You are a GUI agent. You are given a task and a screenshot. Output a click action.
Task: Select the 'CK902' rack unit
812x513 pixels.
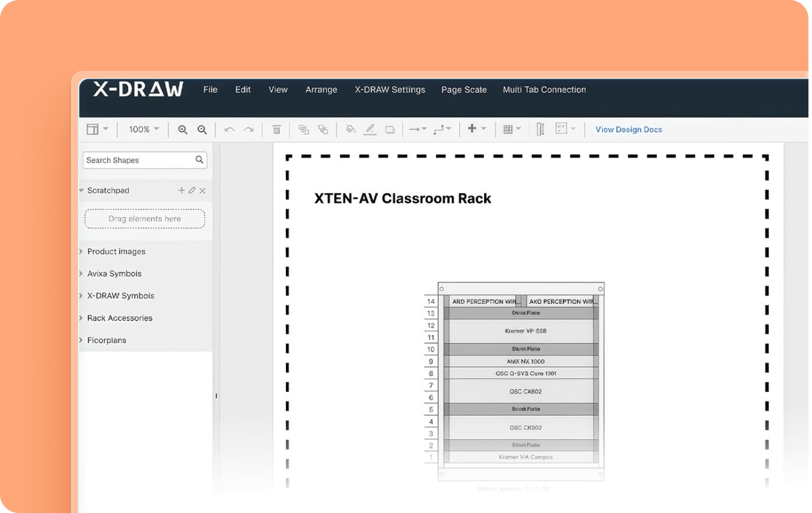(521, 427)
